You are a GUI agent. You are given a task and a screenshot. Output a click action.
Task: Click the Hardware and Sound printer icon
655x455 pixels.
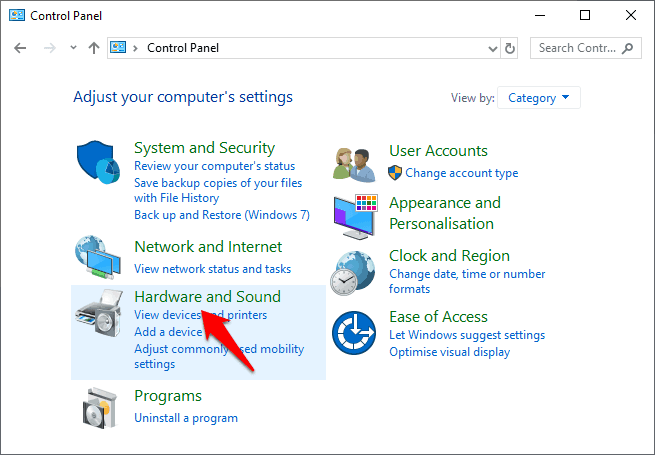click(x=99, y=313)
